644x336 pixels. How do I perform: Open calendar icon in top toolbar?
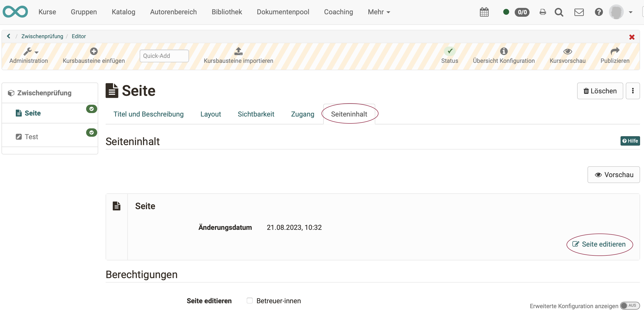click(x=483, y=12)
